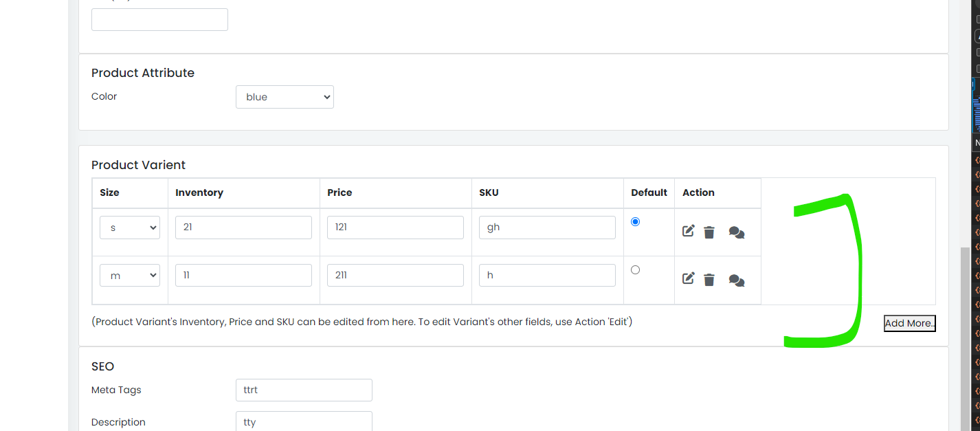Focus the Price field with value 121
Image resolution: width=980 pixels, height=431 pixels.
tap(395, 228)
